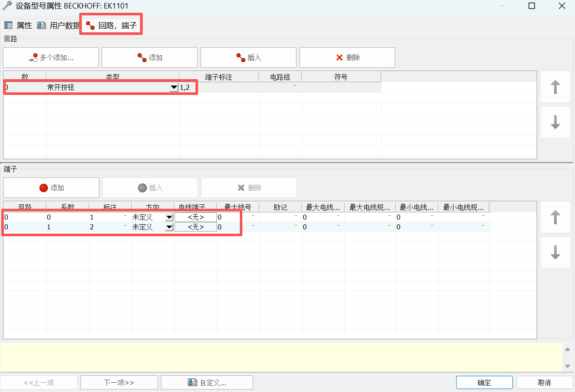Click 电线端子 <无> cell in first row
Viewport: 575px width, 392px height.
[195, 217]
